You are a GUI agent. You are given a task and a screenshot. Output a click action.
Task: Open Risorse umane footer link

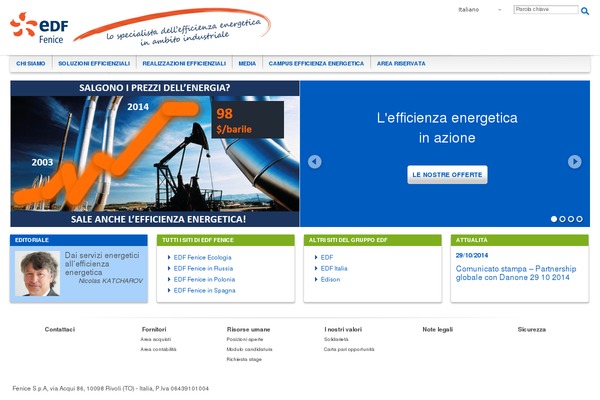[x=248, y=329]
